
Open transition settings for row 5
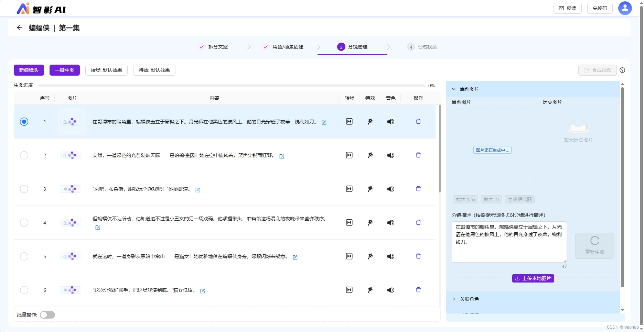(349, 256)
